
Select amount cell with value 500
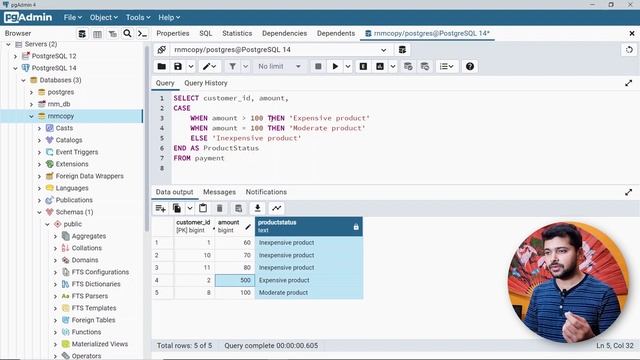pyautogui.click(x=235, y=280)
